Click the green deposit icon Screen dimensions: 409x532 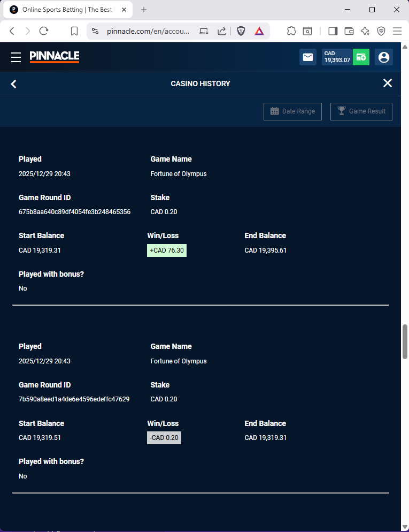pos(361,57)
